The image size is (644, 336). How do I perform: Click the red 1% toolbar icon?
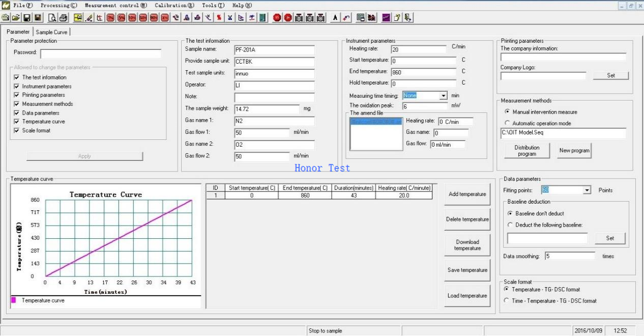111,18
